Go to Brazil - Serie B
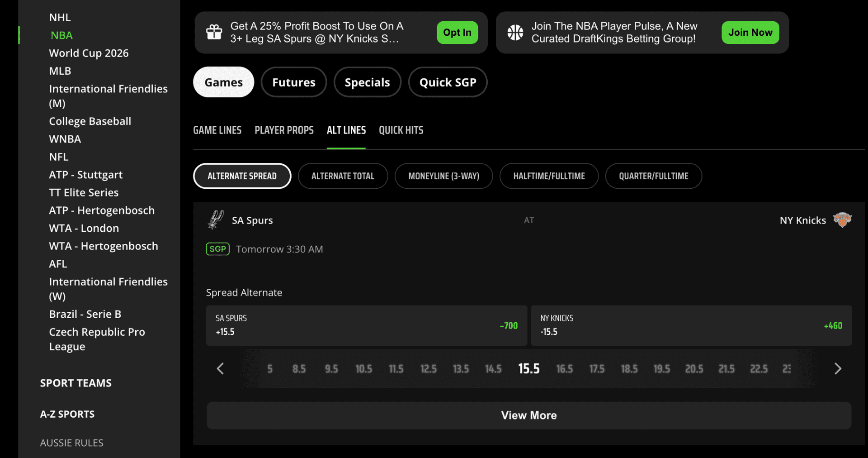 tap(85, 314)
